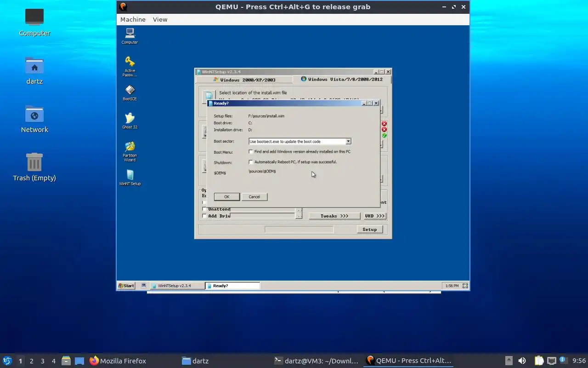Cancel the Ready? dialog
This screenshot has height=368, width=588.
point(254,197)
